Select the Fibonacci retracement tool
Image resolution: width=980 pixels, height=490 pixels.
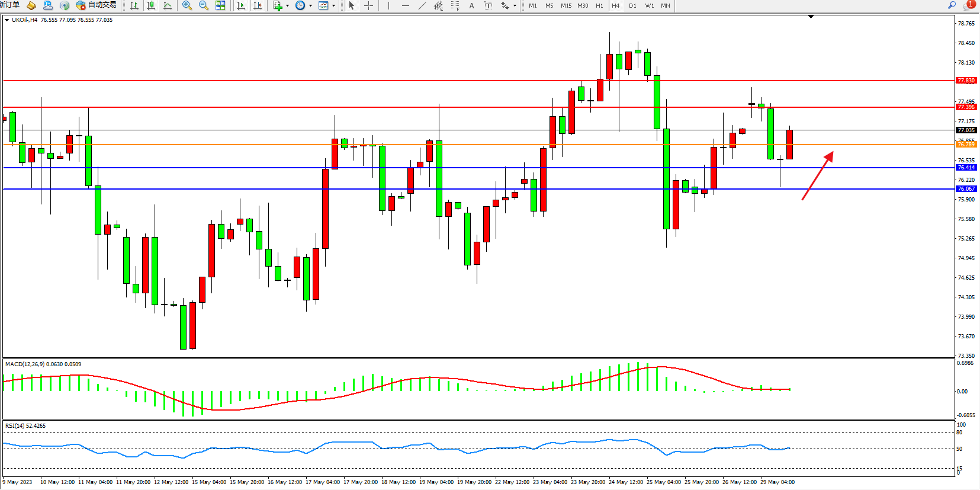tap(455, 5)
